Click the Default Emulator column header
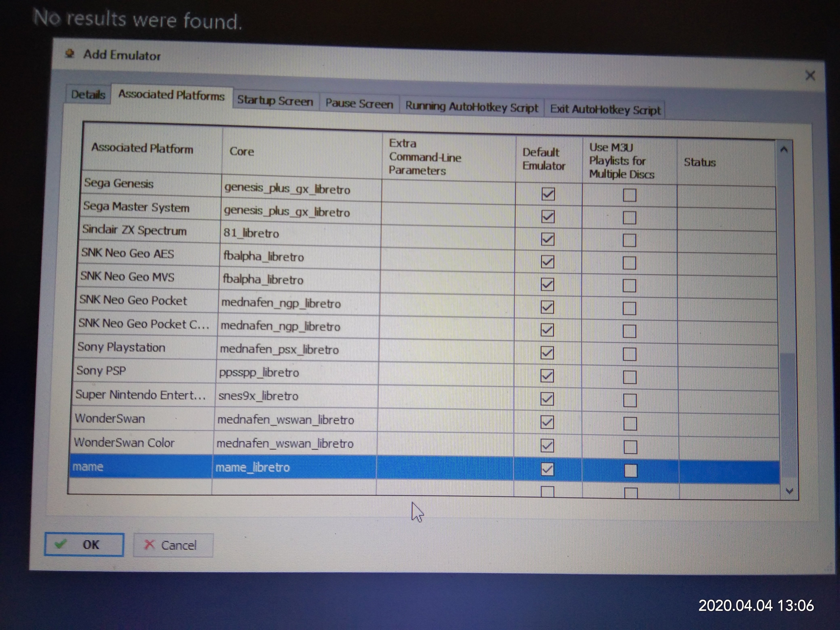This screenshot has width=840, height=630. coord(549,159)
